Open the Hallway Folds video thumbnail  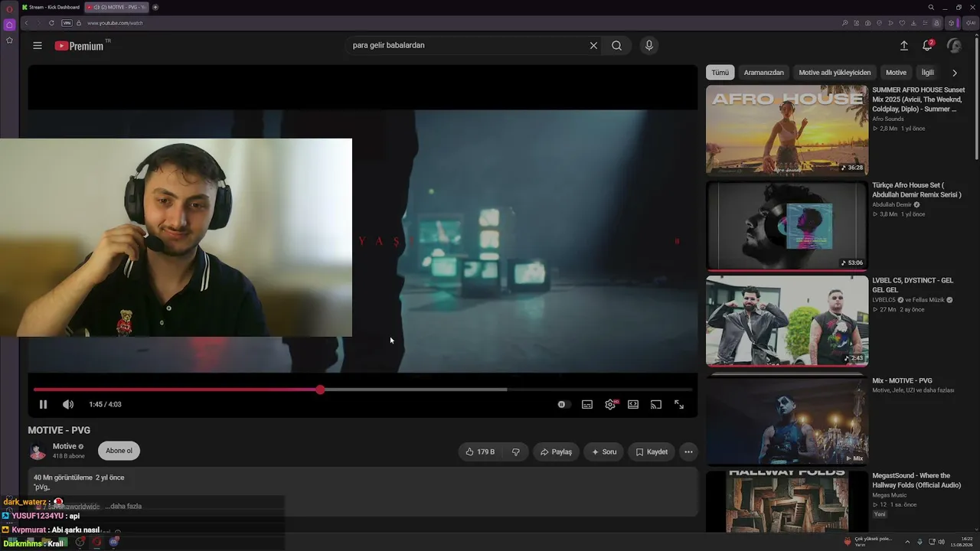pos(787,501)
